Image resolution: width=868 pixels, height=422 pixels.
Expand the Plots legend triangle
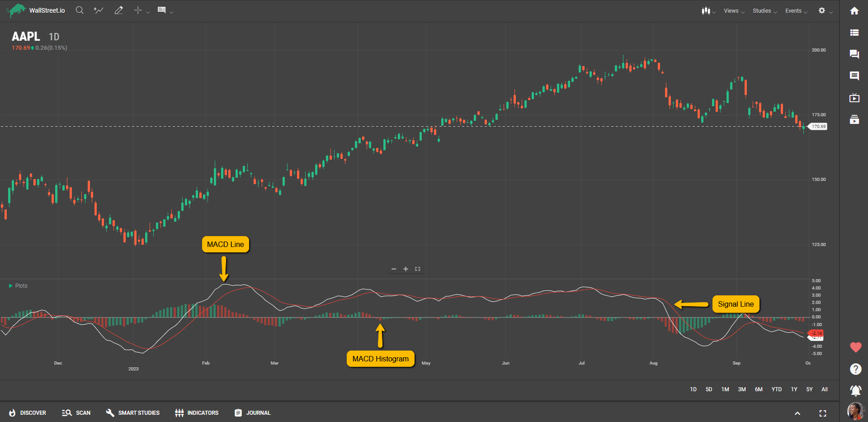[x=11, y=286]
